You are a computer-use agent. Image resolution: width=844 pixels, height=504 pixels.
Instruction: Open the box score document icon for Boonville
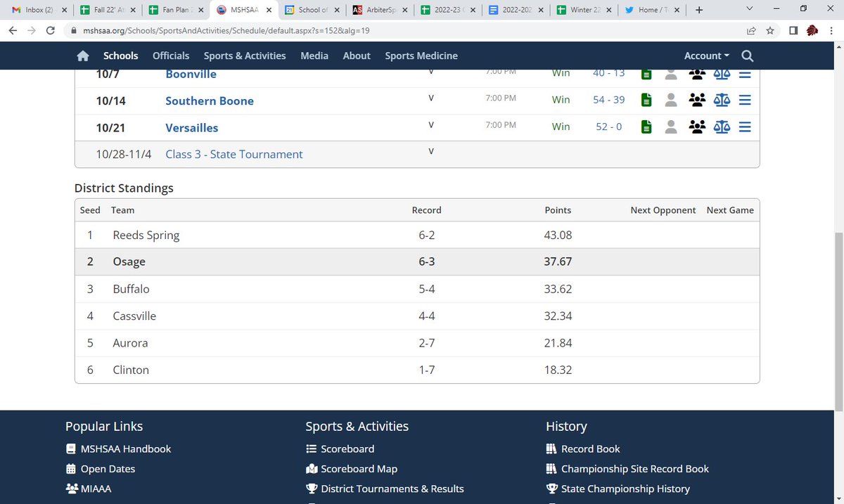point(646,74)
